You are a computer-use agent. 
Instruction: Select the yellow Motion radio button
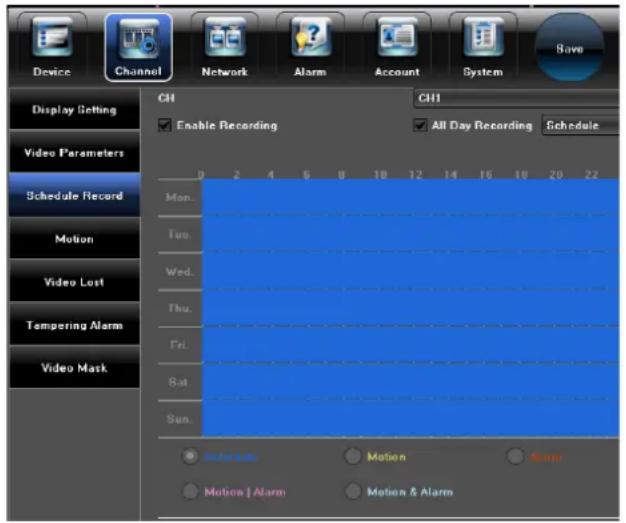click(x=353, y=456)
